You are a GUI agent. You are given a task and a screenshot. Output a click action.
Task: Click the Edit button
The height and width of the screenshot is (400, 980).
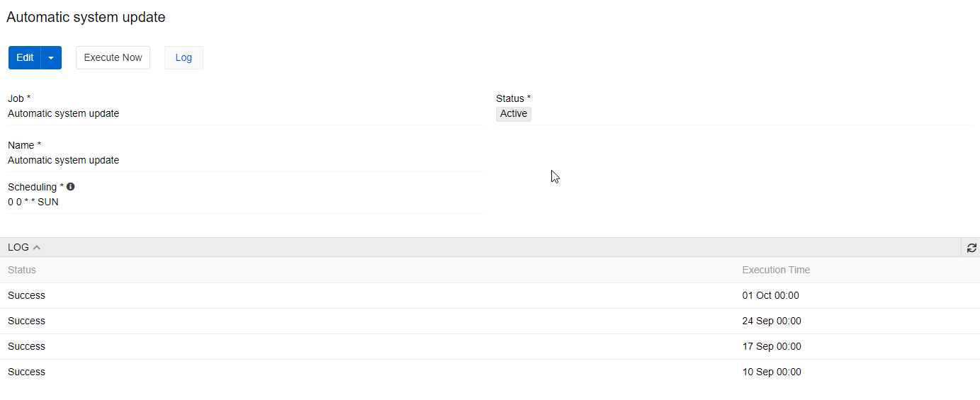pos(25,58)
